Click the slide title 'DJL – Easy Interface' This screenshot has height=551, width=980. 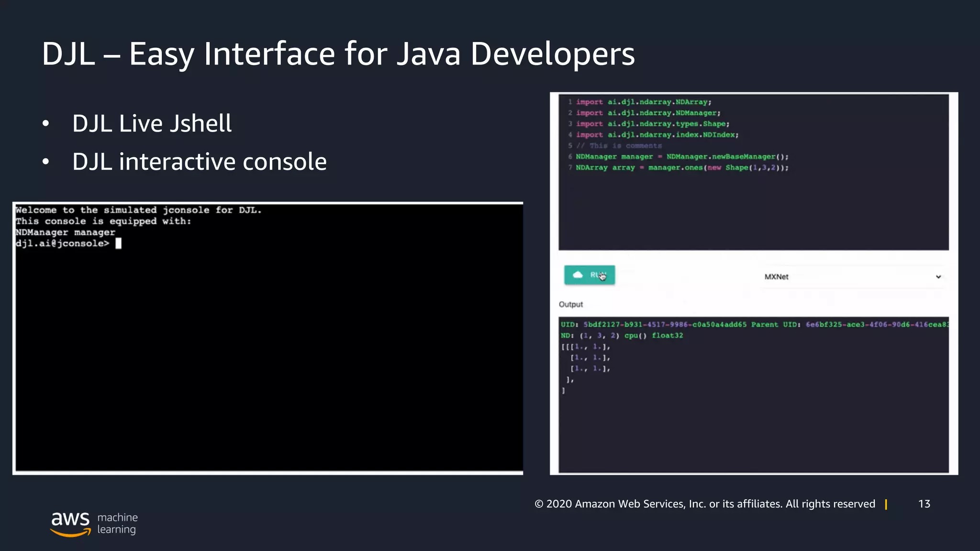338,54
